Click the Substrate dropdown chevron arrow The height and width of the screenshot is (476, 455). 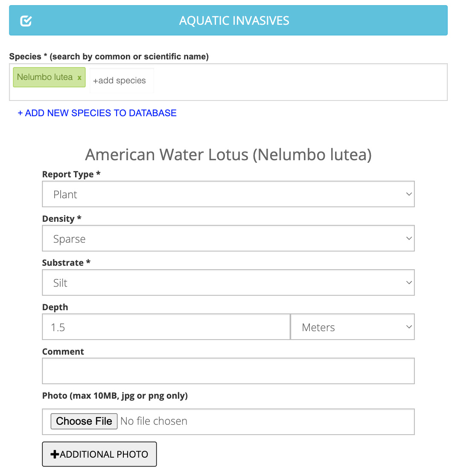point(409,283)
